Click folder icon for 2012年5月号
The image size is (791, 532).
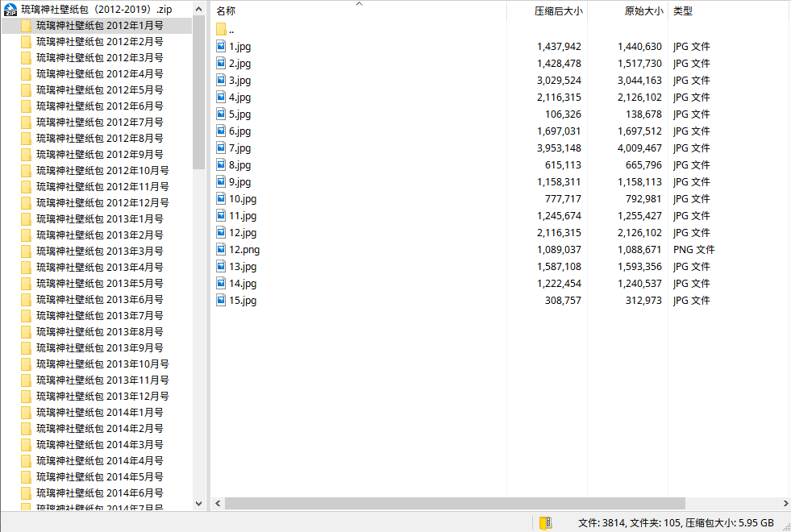pyautogui.click(x=26, y=90)
